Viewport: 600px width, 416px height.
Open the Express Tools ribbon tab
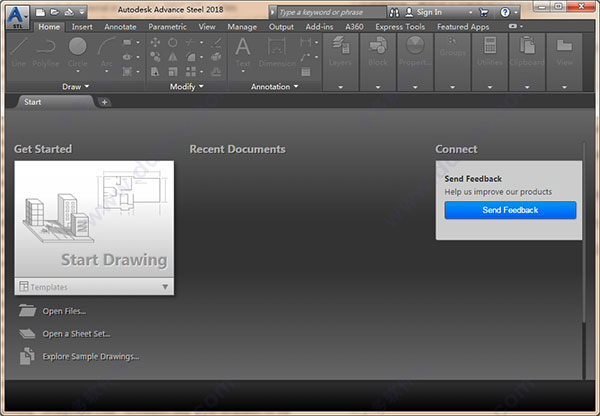tap(400, 27)
